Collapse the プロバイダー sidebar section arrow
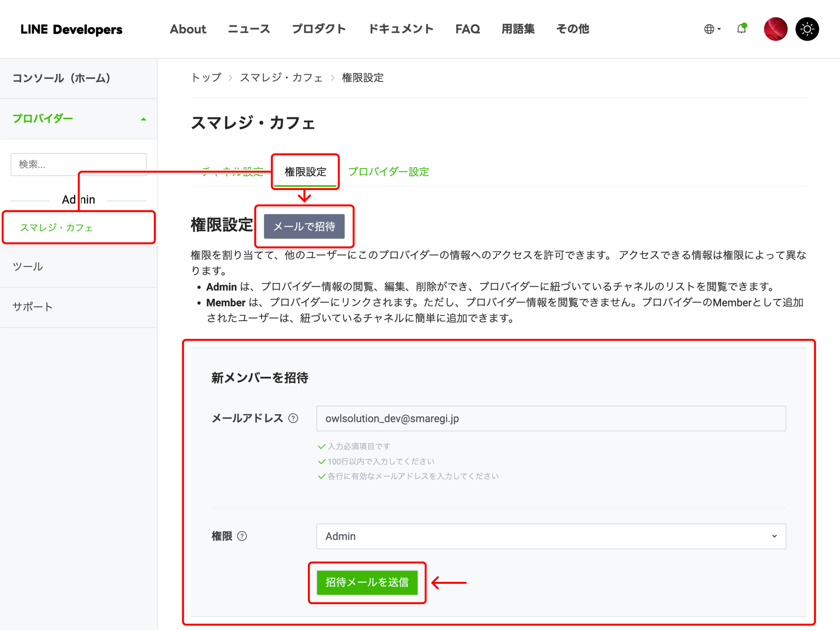The image size is (840, 630). [143, 119]
